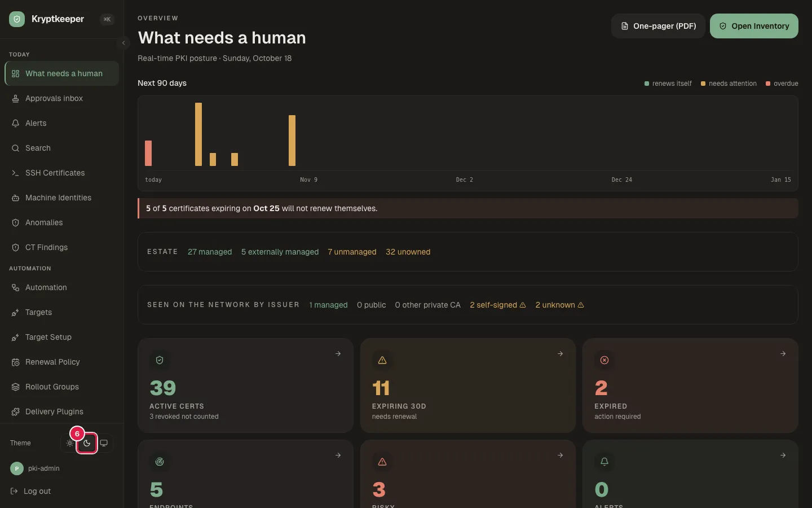This screenshot has height=508, width=812.
Task: Collapse the sidebar with the chevron
Action: tap(123, 43)
